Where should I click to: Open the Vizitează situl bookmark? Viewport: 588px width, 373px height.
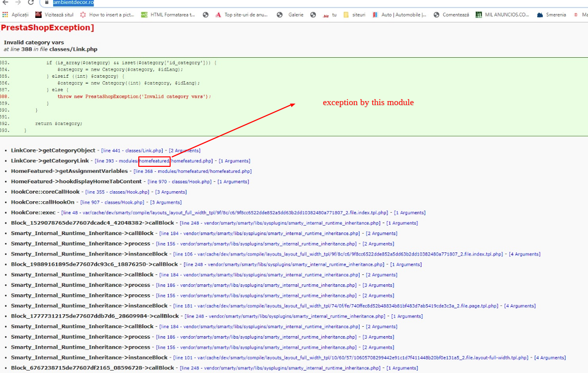pyautogui.click(x=54, y=14)
